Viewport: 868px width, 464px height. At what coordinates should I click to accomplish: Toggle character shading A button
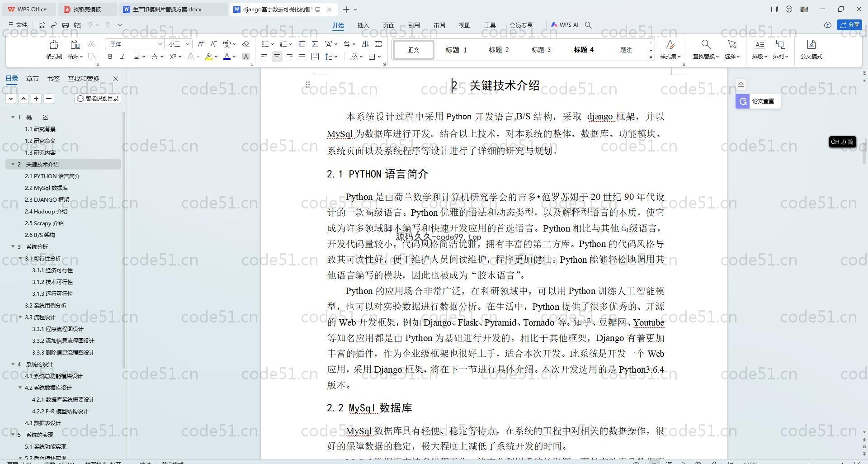245,57
